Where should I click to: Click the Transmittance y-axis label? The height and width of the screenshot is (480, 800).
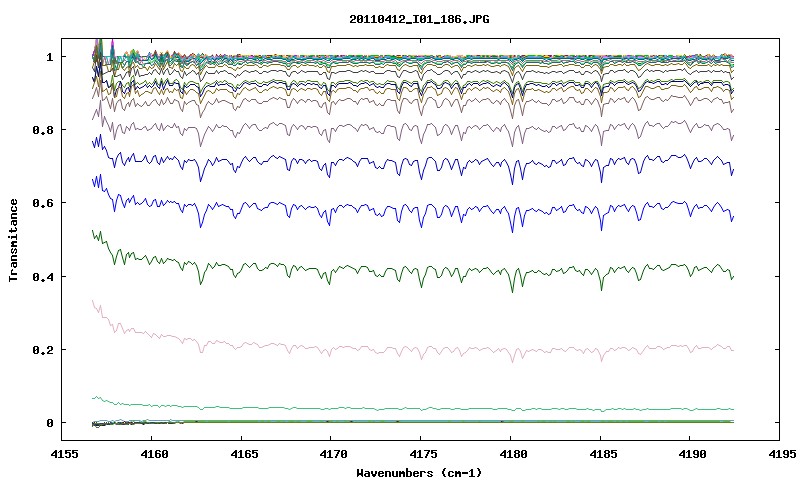click(14, 240)
